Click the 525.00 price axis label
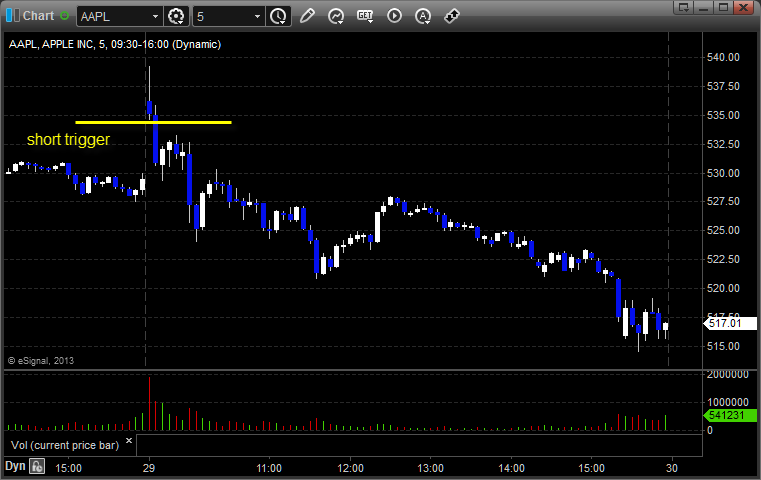Image resolution: width=761 pixels, height=480 pixels. (723, 230)
